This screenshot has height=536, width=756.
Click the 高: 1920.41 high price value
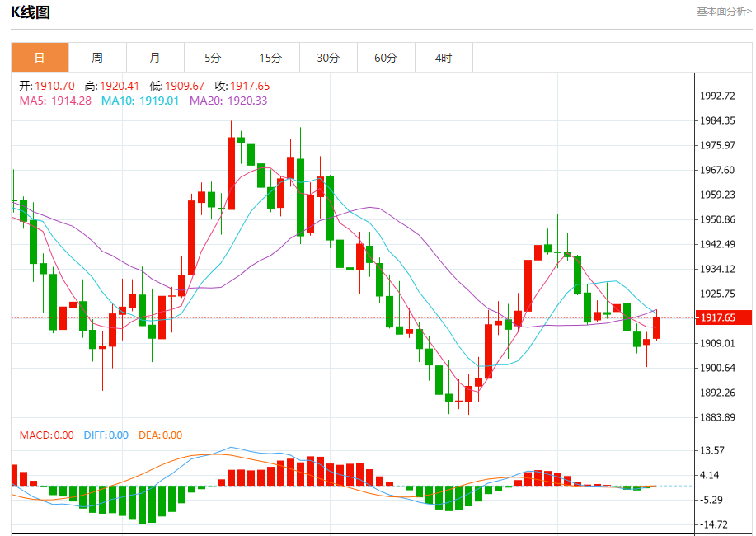point(111,87)
